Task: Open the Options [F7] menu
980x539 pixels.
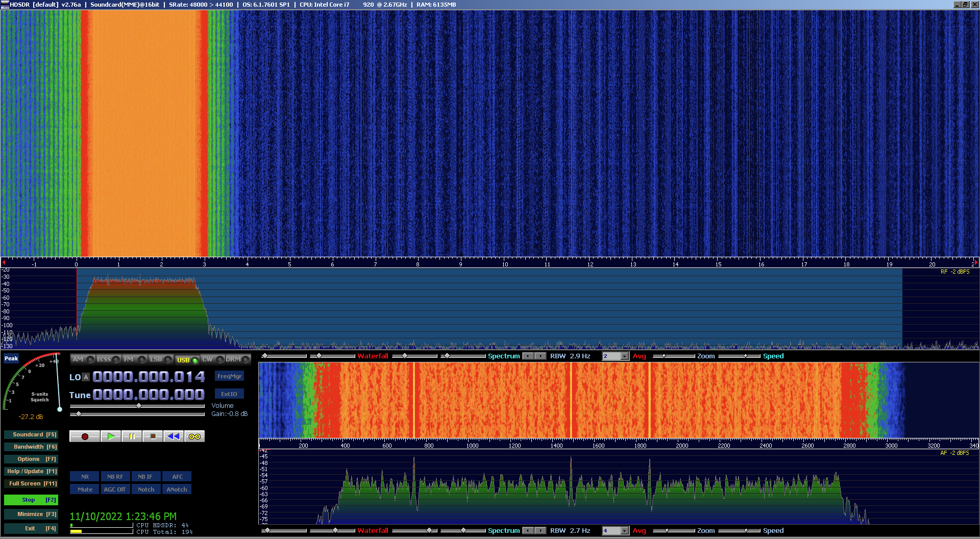Action: click(31, 459)
